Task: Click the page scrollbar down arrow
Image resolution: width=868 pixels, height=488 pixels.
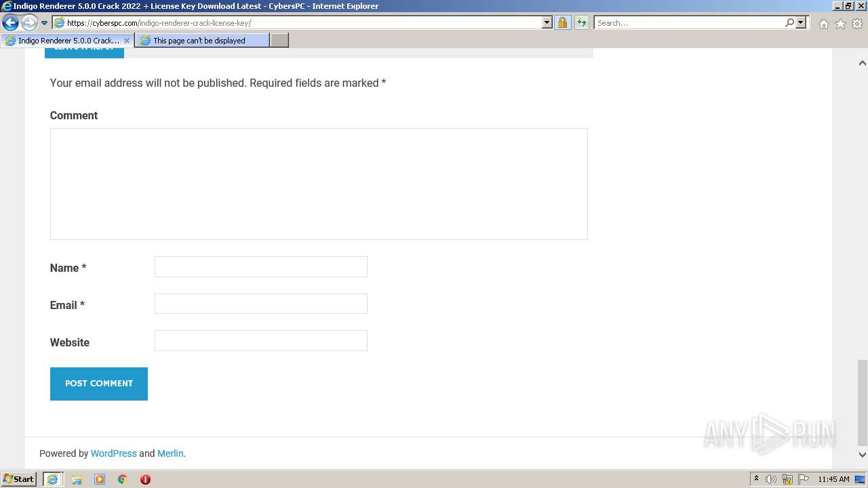Action: [862, 455]
